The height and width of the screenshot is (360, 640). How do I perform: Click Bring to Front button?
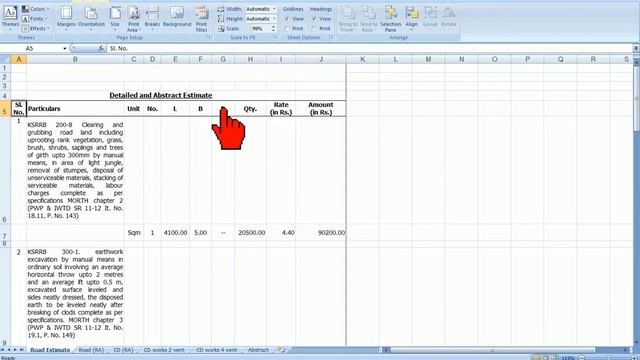click(x=348, y=19)
